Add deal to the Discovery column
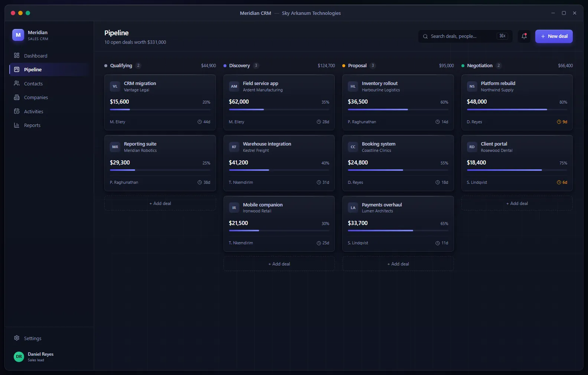 [x=279, y=264]
